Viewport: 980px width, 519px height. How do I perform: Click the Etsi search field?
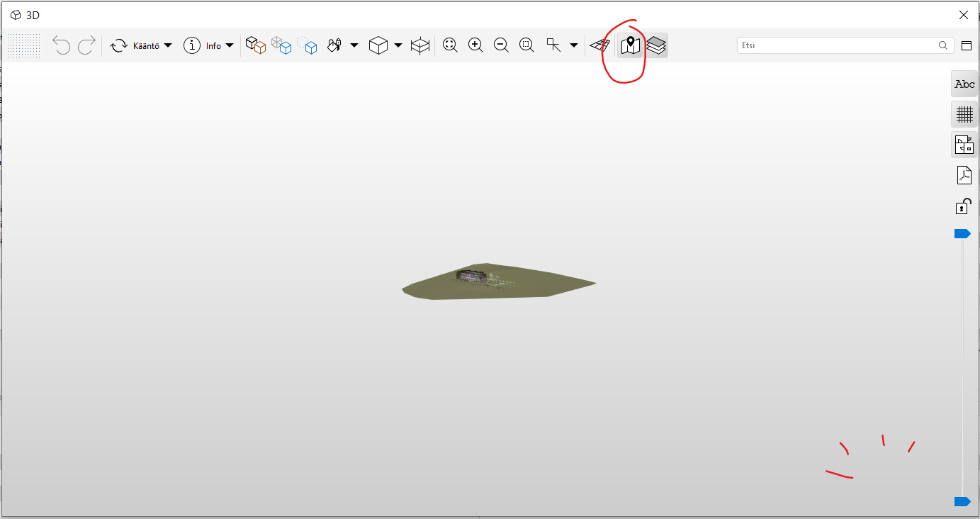[x=845, y=45]
